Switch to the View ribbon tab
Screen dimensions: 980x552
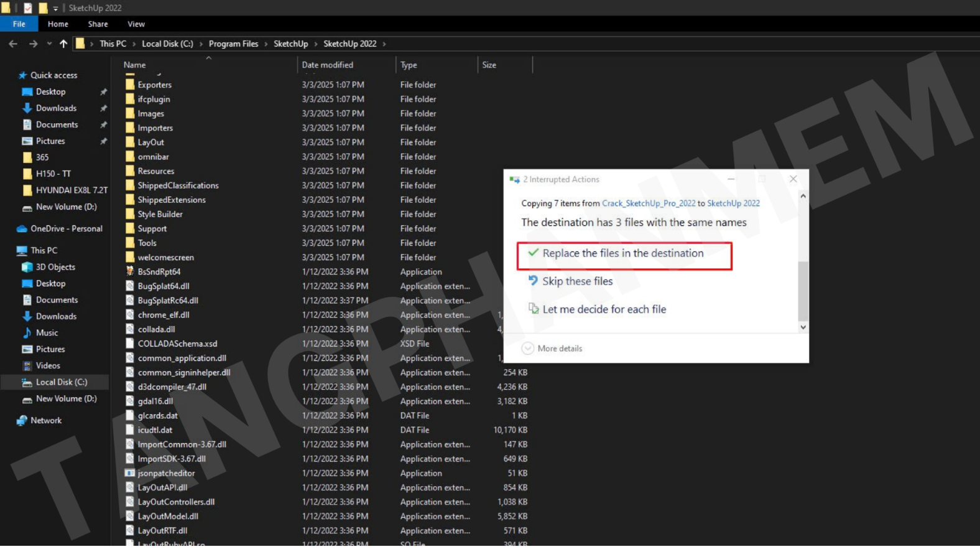pos(136,24)
